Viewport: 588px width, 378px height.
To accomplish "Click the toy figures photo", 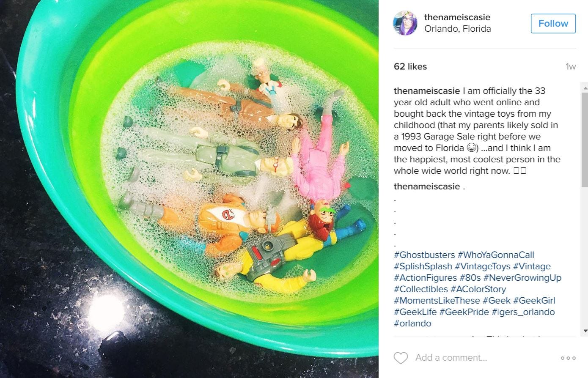I will (x=189, y=189).
